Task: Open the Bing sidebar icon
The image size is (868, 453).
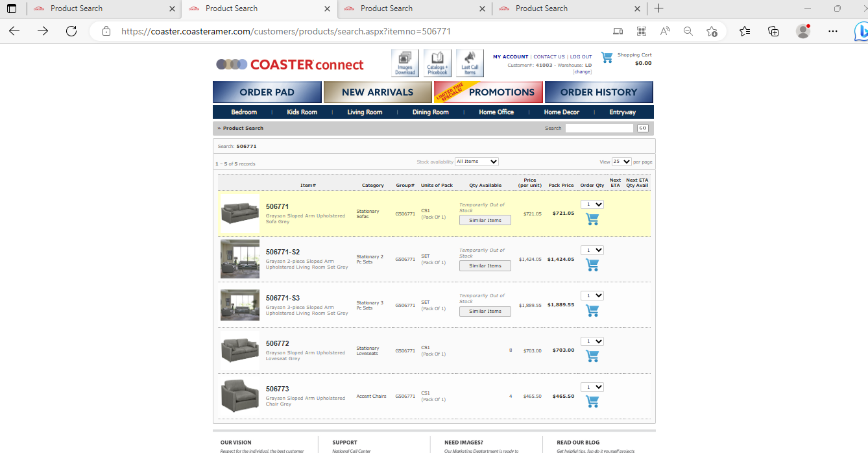Action: click(860, 31)
